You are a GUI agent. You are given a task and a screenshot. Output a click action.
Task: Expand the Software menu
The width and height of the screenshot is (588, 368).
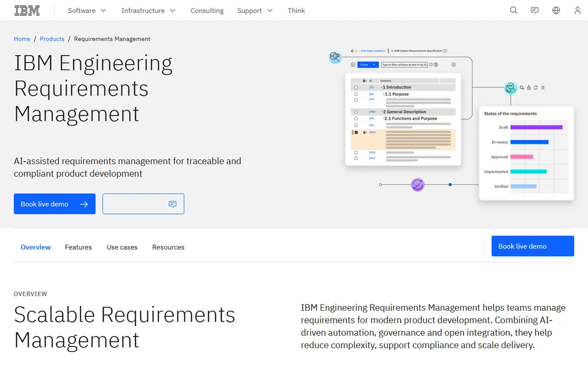click(x=87, y=11)
